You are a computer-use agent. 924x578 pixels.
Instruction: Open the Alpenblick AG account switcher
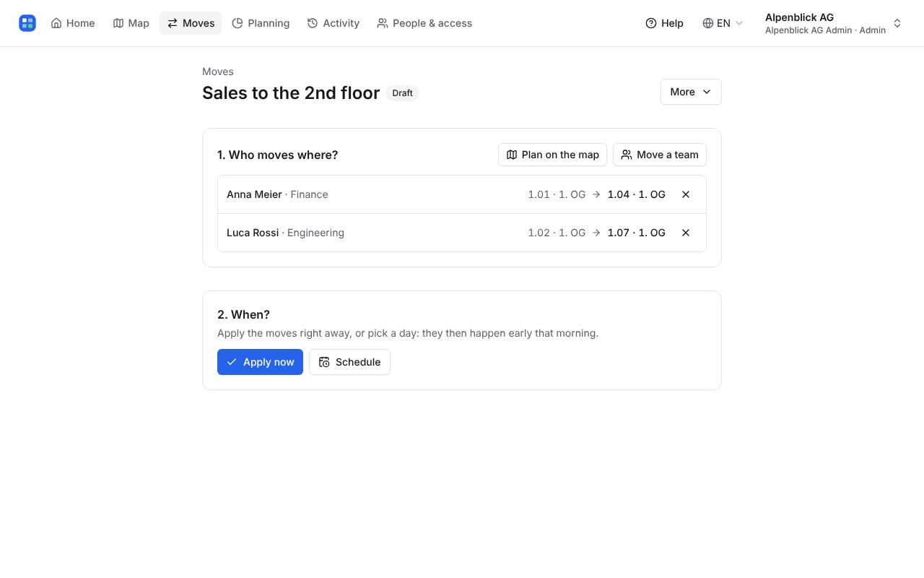coord(833,23)
